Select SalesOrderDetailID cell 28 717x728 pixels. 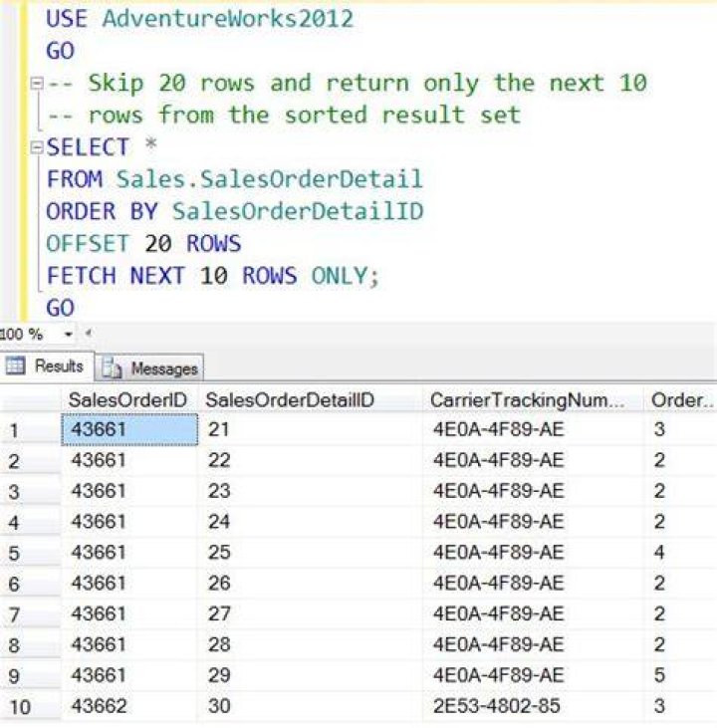tap(310, 644)
